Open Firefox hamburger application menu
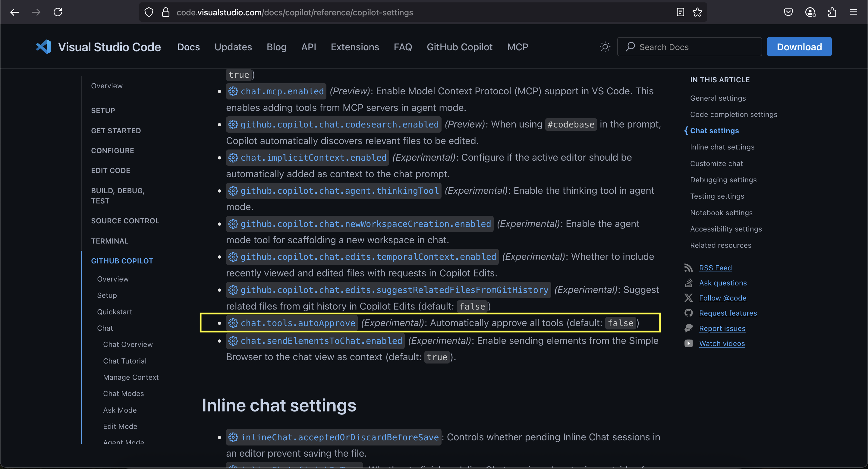 (854, 12)
